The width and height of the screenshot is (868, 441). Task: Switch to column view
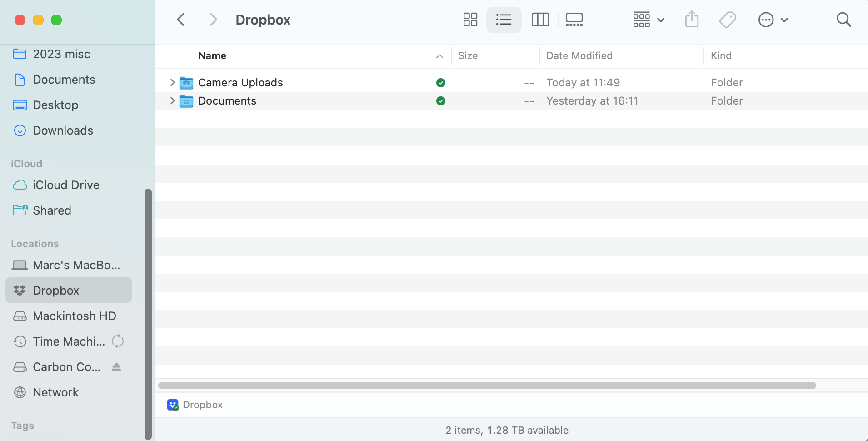pyautogui.click(x=540, y=20)
